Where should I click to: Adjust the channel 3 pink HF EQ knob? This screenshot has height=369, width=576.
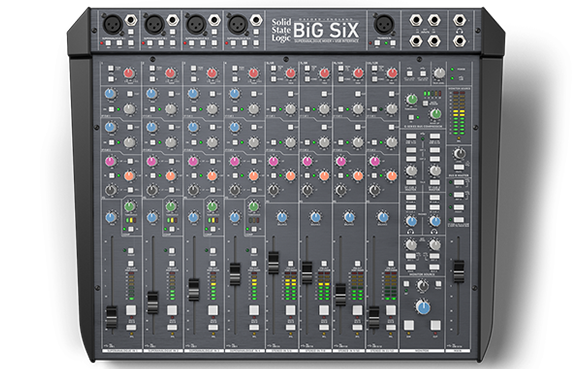pos(193,161)
